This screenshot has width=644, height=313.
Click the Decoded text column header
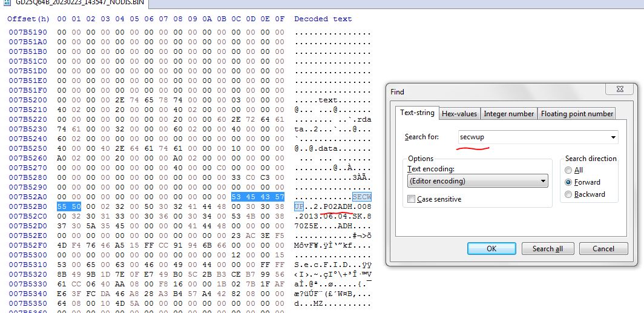point(323,19)
